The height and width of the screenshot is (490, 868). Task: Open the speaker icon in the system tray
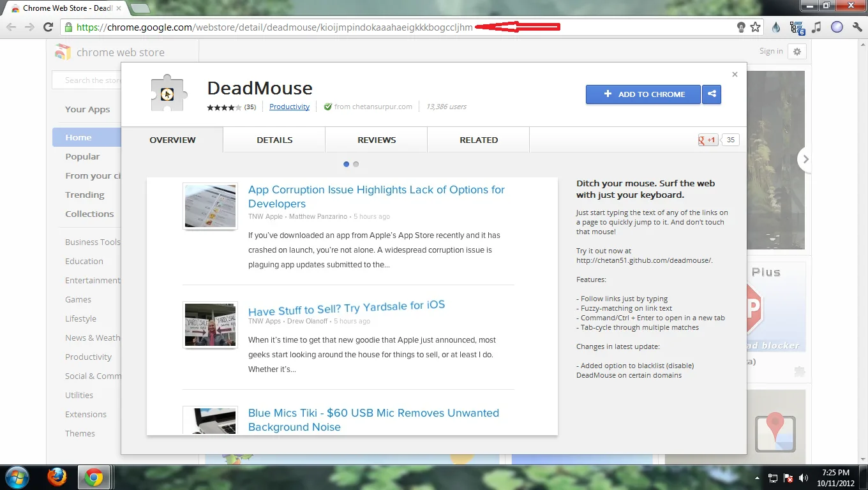click(804, 477)
